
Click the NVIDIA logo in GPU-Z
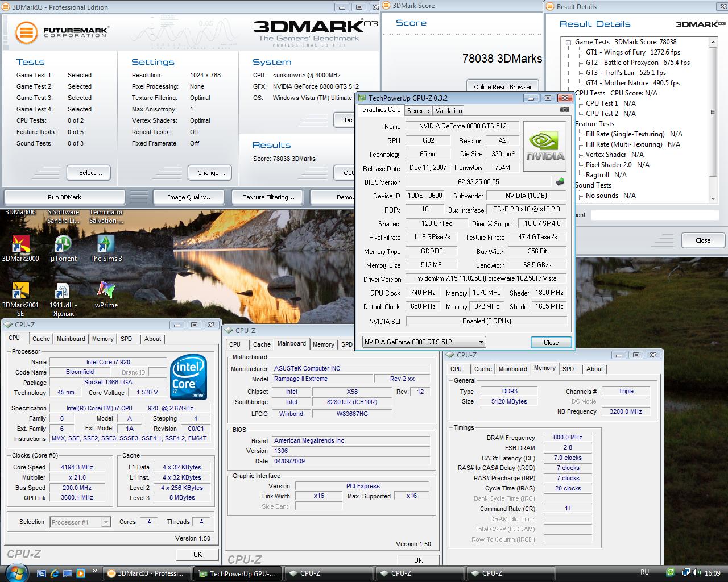tap(545, 147)
